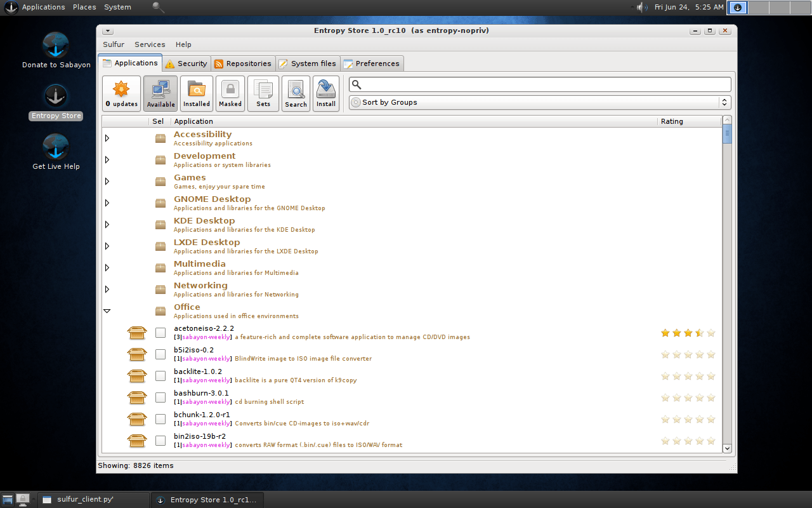Open the Places menu in top panel
The width and height of the screenshot is (812, 508).
coord(84,7)
